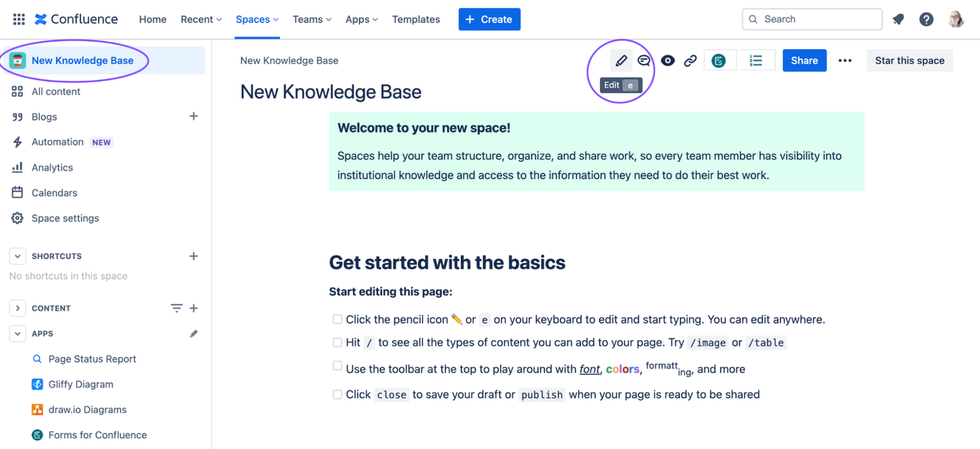Click the New Knowledge Base page title
The height and width of the screenshot is (449, 980).
tap(330, 92)
